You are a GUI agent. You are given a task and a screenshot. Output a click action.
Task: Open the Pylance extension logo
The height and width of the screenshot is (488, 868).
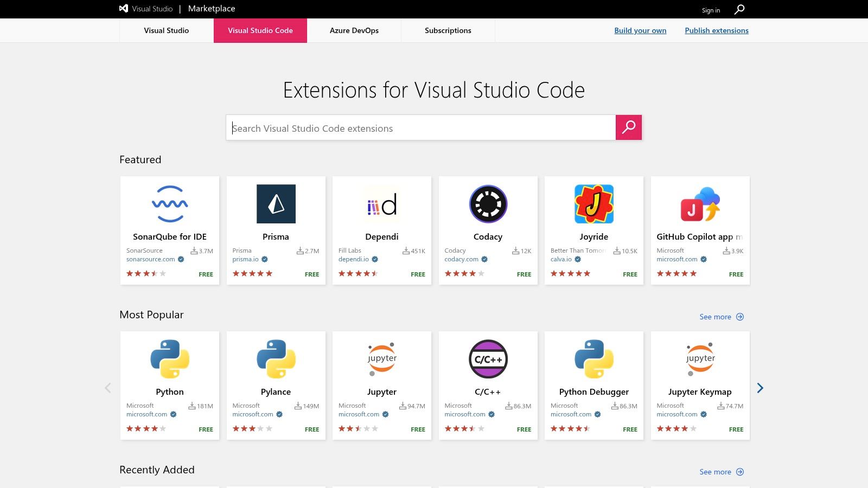(x=276, y=359)
